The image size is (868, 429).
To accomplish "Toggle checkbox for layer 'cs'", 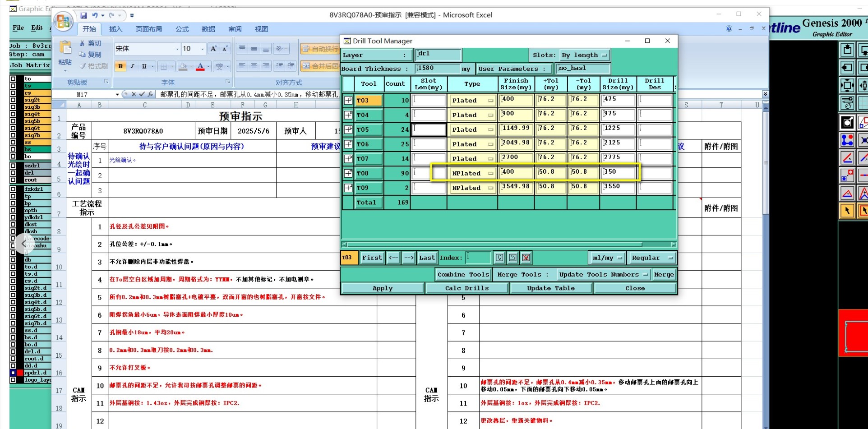I will 13,93.
